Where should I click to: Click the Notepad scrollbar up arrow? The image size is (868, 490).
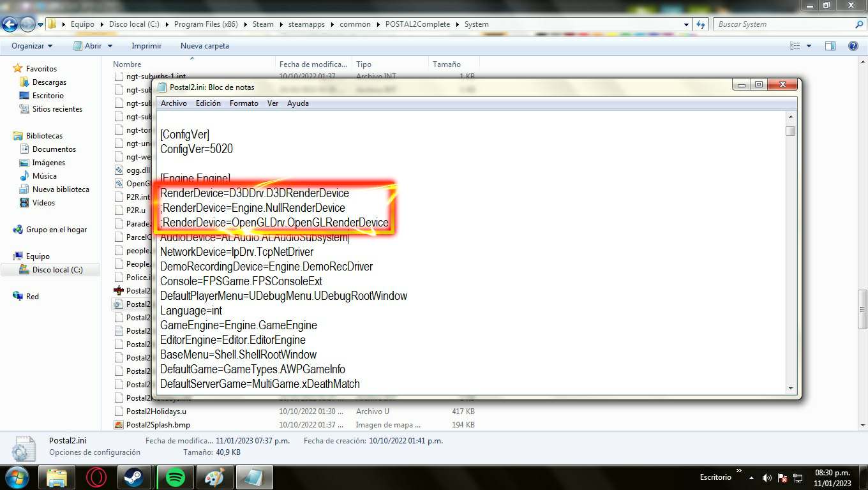pyautogui.click(x=791, y=117)
